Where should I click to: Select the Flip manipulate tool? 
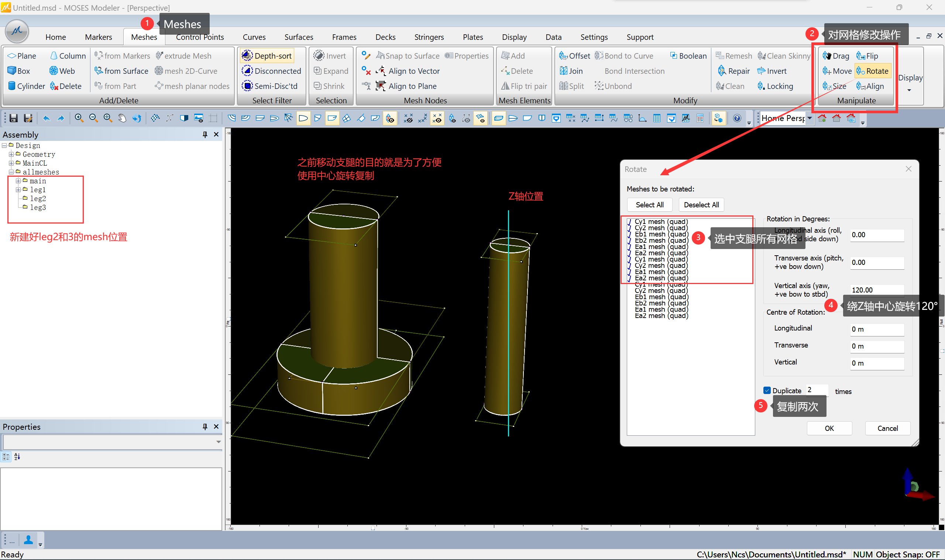tap(867, 56)
